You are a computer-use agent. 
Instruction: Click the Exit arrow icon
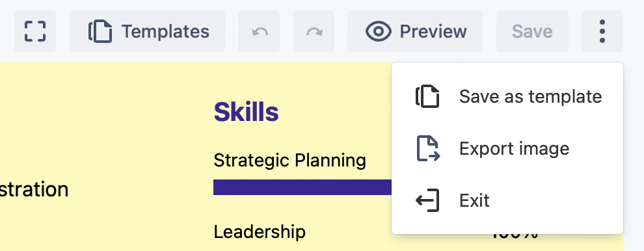[x=427, y=200]
